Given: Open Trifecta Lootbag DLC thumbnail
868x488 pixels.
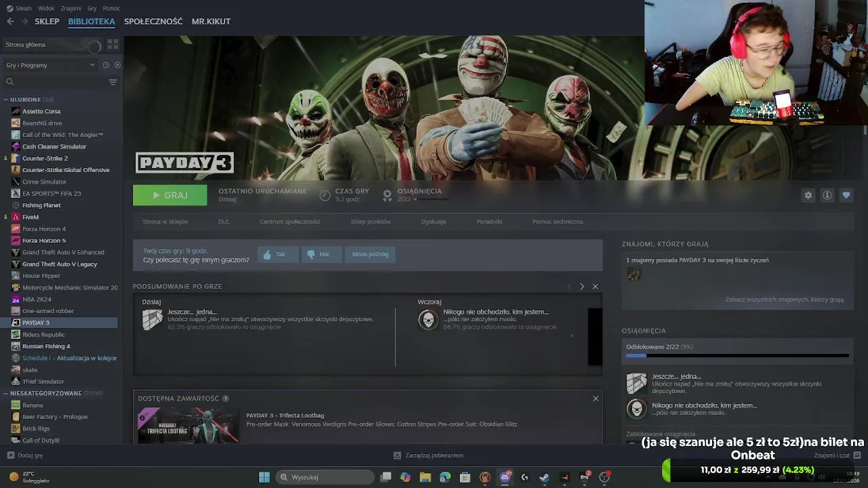Looking at the screenshot, I should [188, 426].
